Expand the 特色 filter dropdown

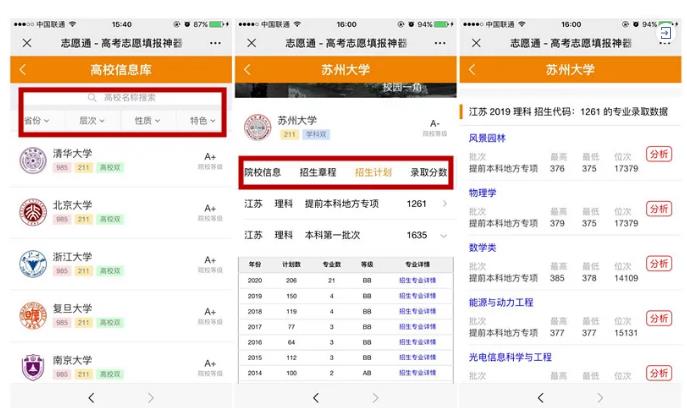203,121
